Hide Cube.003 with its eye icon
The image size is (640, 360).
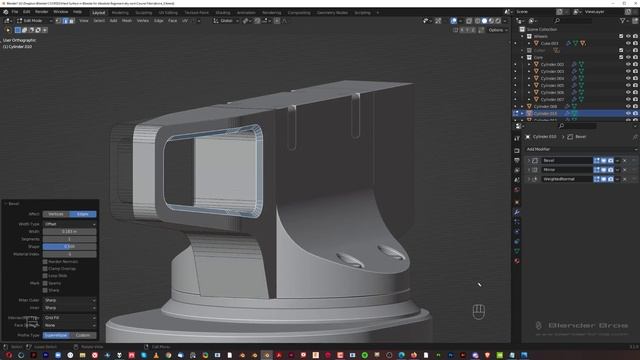point(628,43)
